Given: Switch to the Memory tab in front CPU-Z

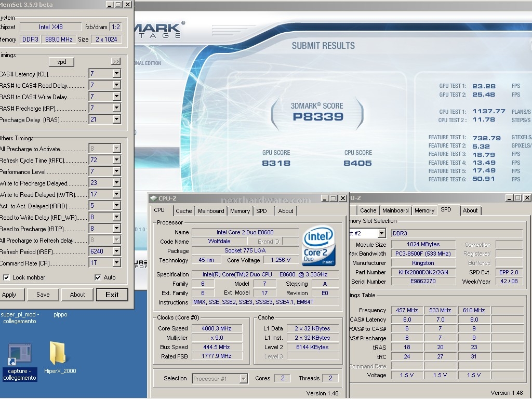Looking at the screenshot, I should click(x=240, y=211).
